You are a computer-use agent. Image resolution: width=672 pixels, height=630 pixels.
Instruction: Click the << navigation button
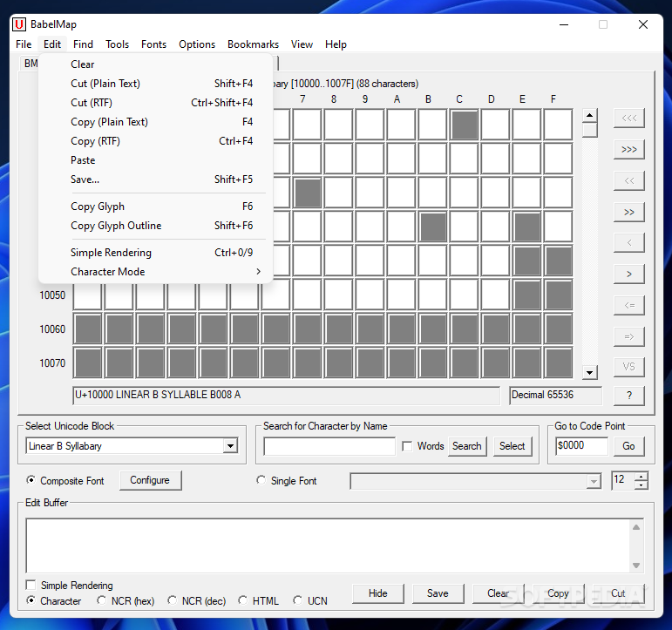[628, 180]
